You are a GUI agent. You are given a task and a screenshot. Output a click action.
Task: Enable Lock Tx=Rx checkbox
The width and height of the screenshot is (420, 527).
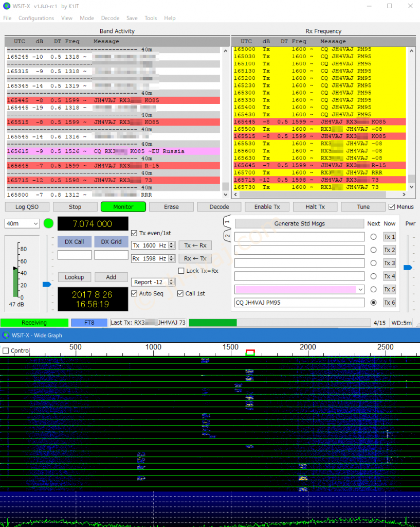coord(181,271)
